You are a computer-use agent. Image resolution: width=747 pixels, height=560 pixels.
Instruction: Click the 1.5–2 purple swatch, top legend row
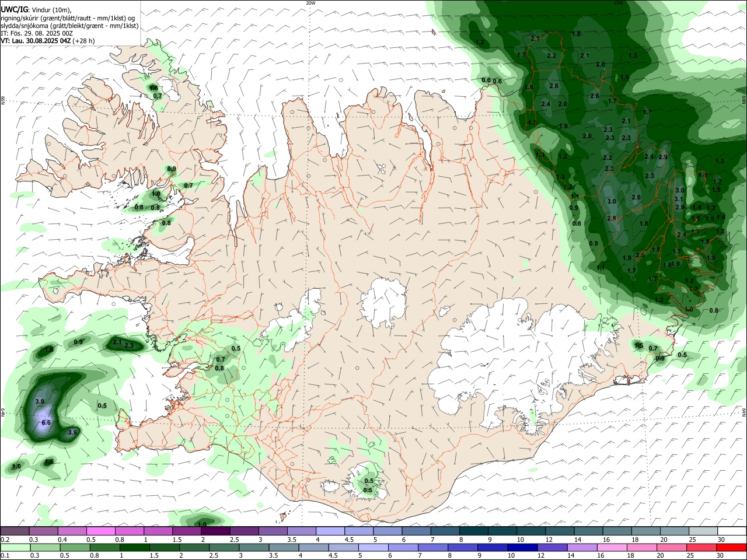pyautogui.click(x=187, y=531)
